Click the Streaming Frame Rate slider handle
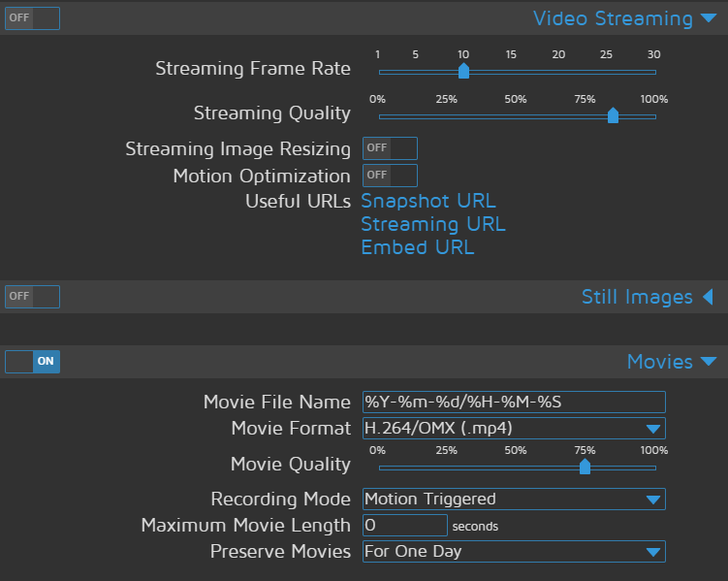 coord(463,71)
